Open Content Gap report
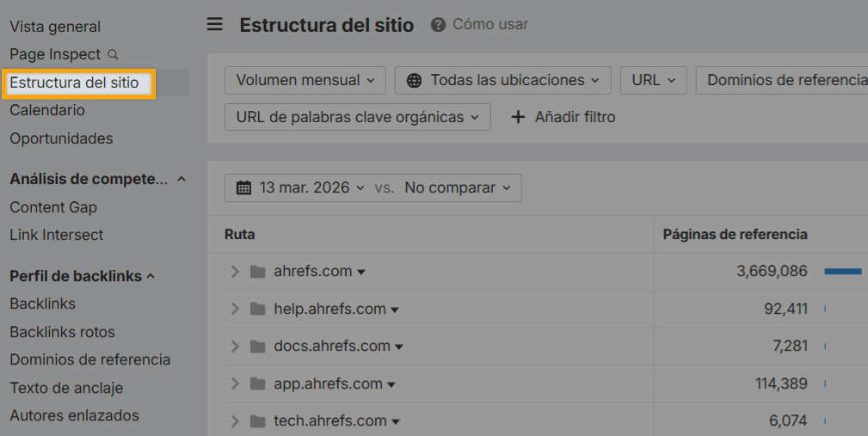868x436 pixels. point(53,207)
